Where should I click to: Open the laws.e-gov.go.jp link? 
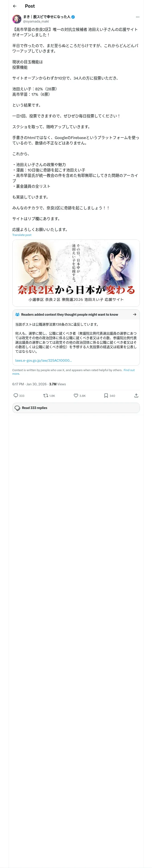pos(43,360)
